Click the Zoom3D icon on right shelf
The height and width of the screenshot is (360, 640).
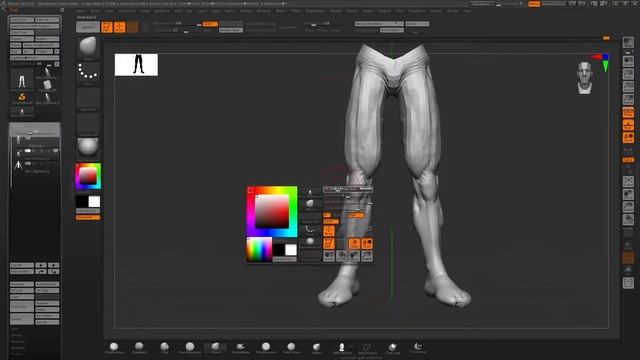pos(628,207)
